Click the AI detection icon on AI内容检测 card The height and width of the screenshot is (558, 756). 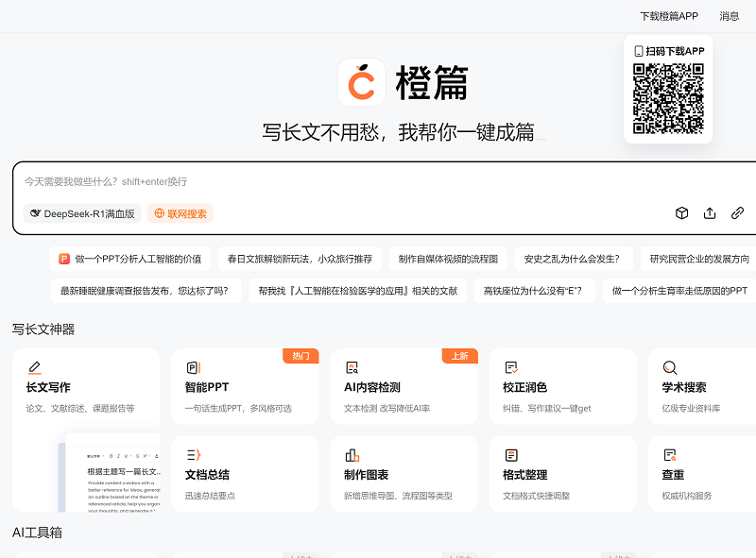352,367
